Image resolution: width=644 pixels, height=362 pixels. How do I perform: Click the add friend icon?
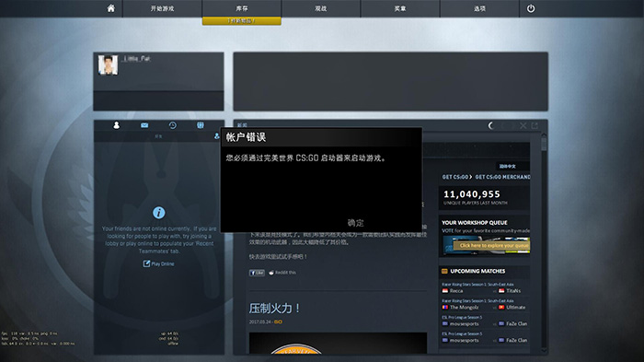217,136
